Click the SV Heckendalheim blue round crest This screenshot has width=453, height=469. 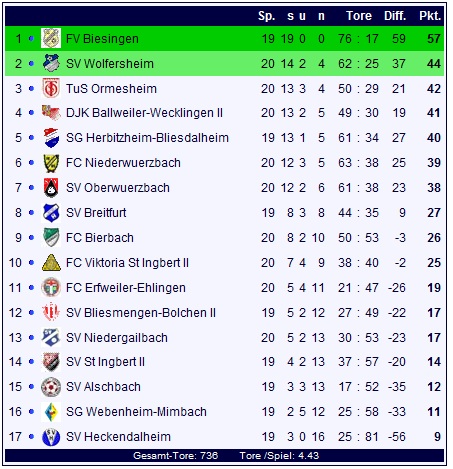pos(51,437)
